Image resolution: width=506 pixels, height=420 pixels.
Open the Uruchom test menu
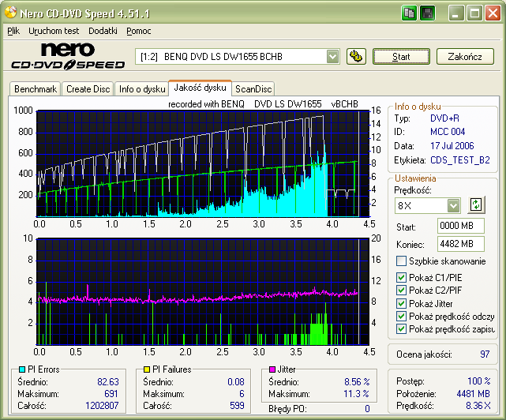pyautogui.click(x=54, y=31)
